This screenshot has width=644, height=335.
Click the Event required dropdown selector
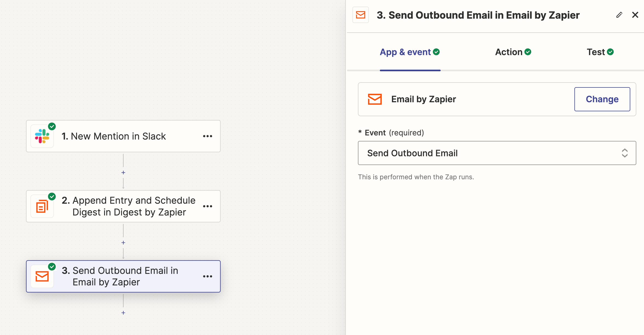(x=495, y=153)
